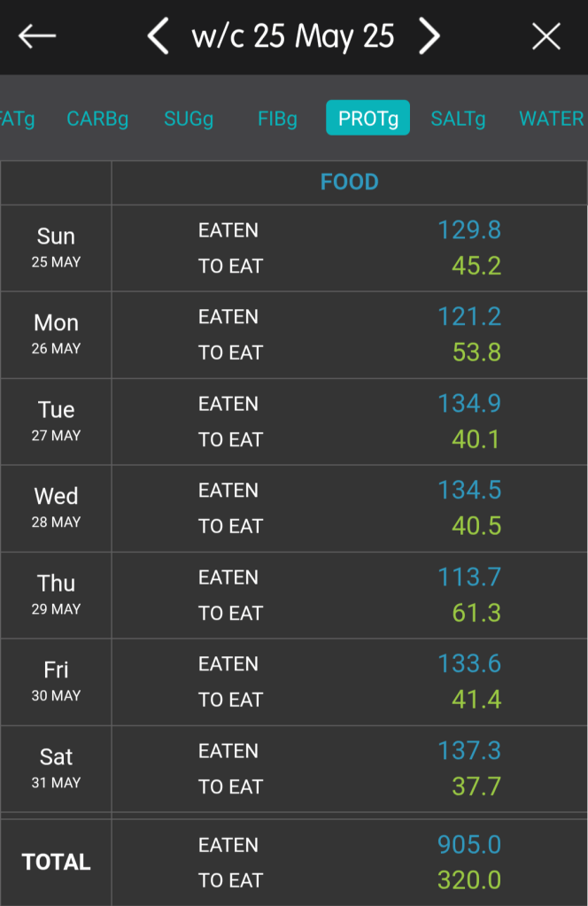Select the FIBg tab
This screenshot has height=906, width=588.
(277, 118)
